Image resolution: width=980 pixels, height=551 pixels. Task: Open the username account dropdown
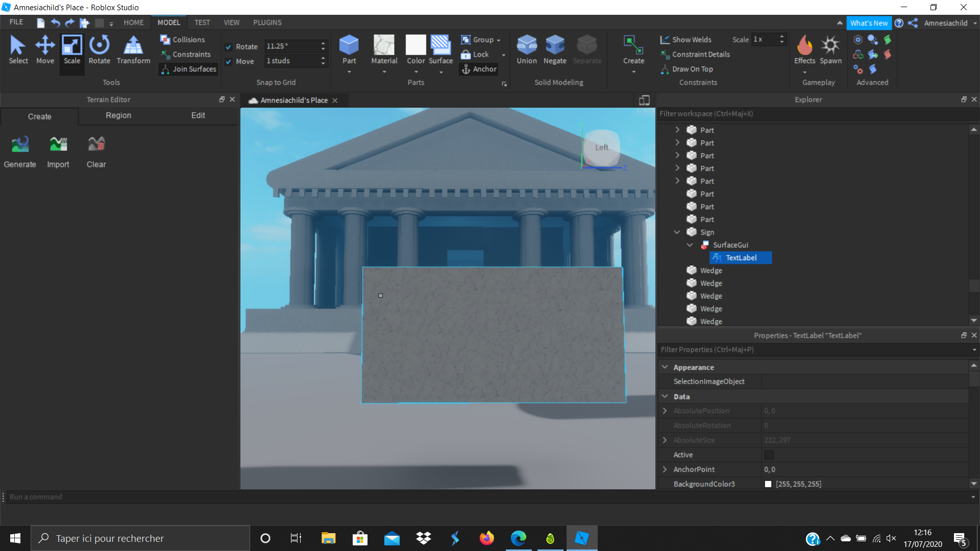(x=975, y=23)
